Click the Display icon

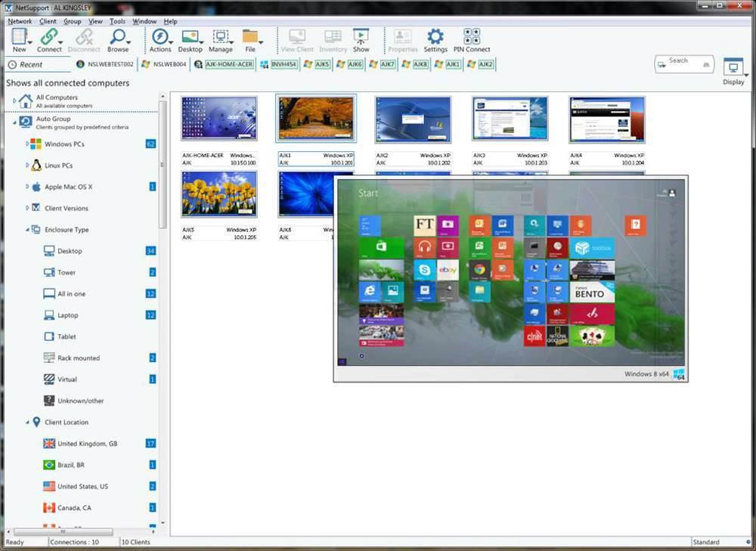click(x=733, y=67)
